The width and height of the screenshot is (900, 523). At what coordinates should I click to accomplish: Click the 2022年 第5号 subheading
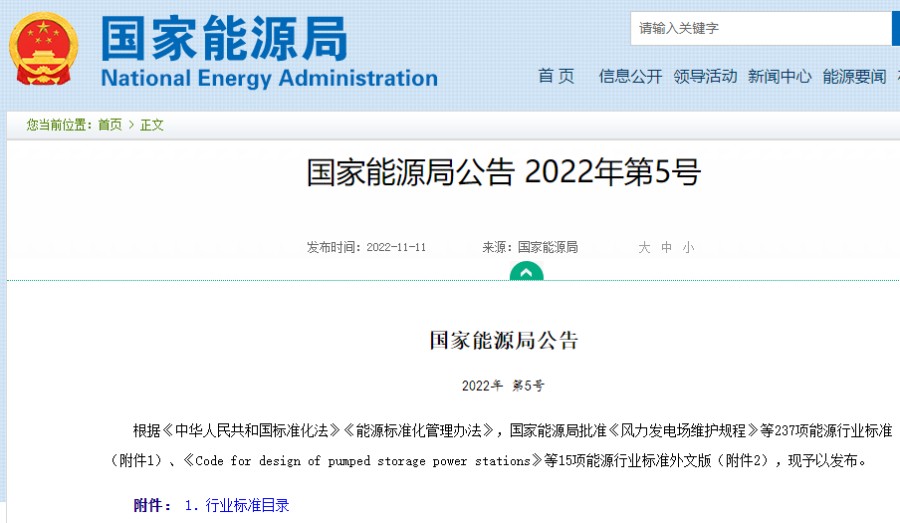pyautogui.click(x=503, y=386)
